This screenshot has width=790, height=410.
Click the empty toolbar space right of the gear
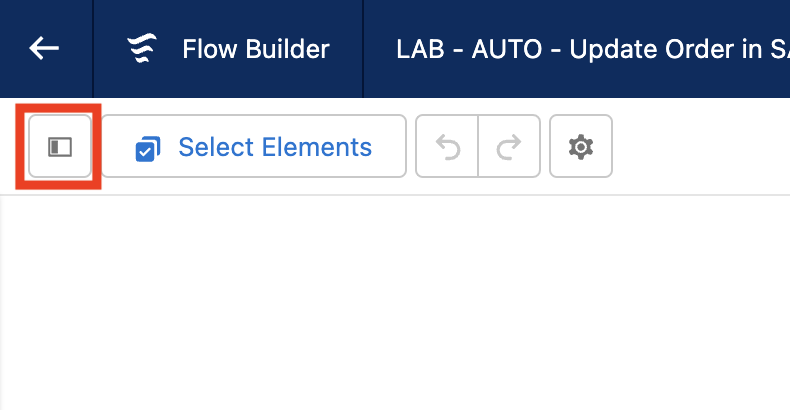point(700,147)
